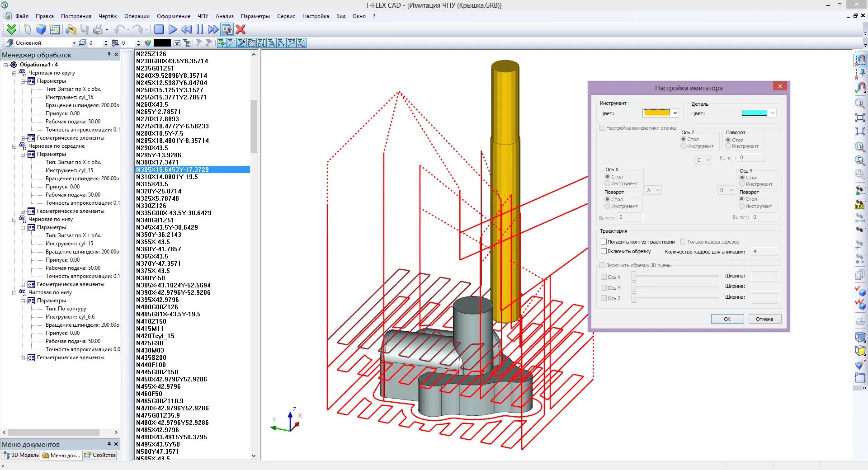Exit simulation with the red X icon
868x470 pixels.
click(x=241, y=29)
